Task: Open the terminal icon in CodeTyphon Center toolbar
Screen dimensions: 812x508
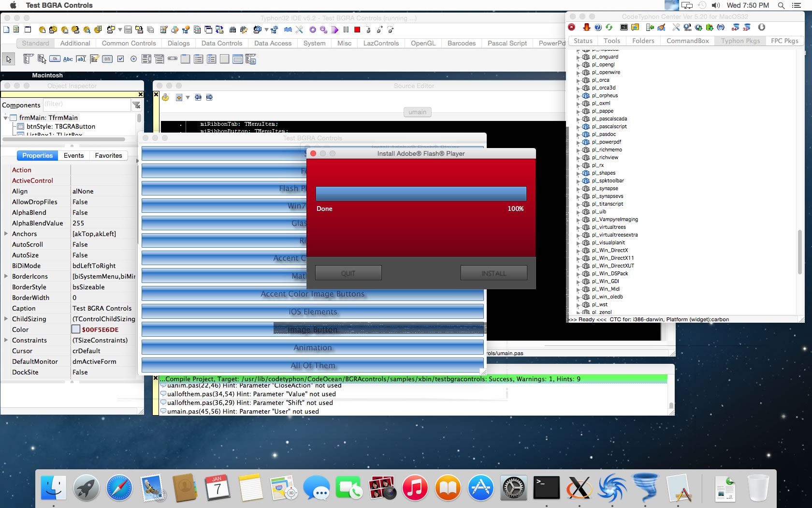Action: pos(624,27)
